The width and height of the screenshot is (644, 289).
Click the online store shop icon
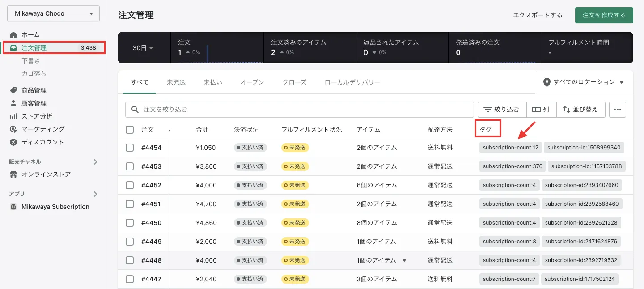click(13, 174)
